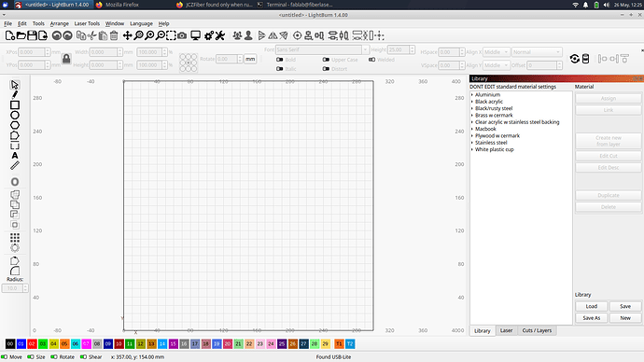The height and width of the screenshot is (362, 644).
Task: Expand the Aluminium material entry
Action: (x=472, y=95)
